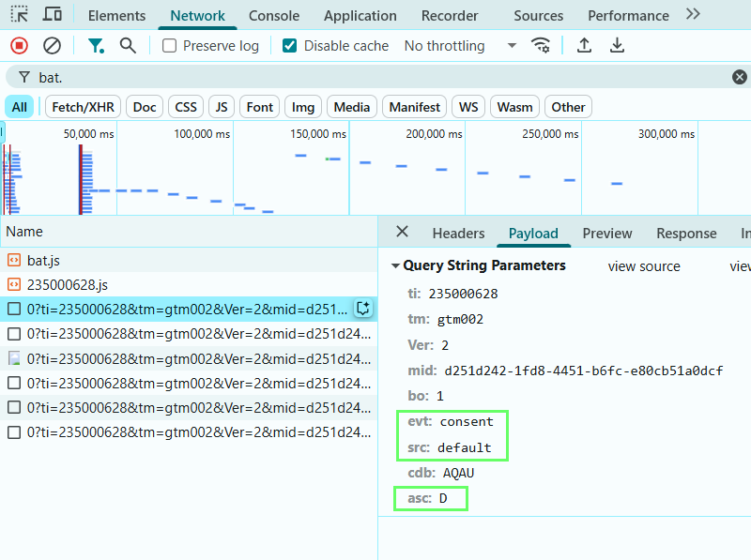Viewport: 751px width, 560px height.
Task: Filter by Img requests
Action: [303, 107]
